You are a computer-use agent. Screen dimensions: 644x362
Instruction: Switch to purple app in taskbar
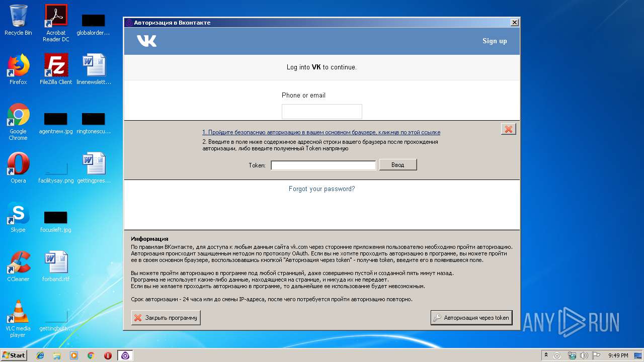125,355
